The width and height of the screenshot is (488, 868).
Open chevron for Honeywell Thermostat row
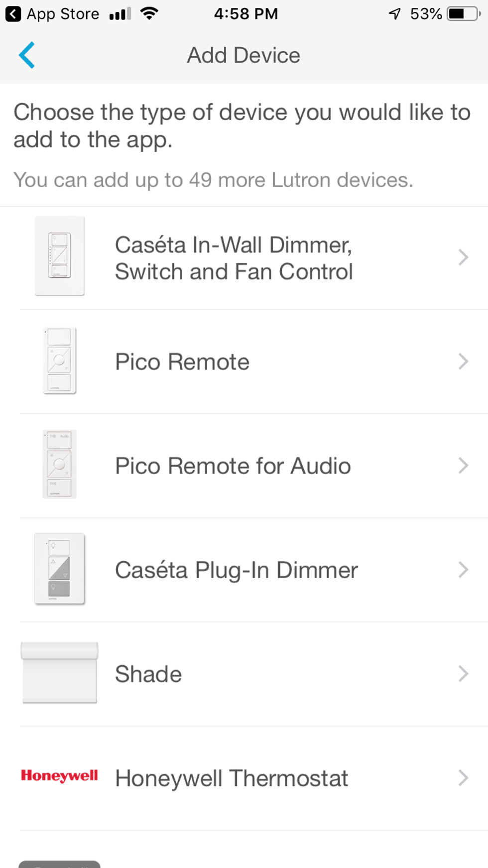point(463,778)
